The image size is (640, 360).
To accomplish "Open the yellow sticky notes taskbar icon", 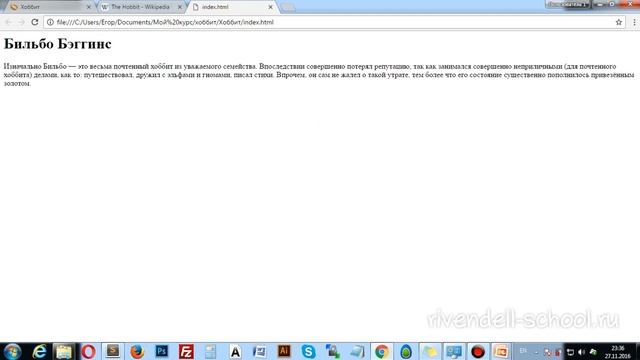I will pos(430,351).
